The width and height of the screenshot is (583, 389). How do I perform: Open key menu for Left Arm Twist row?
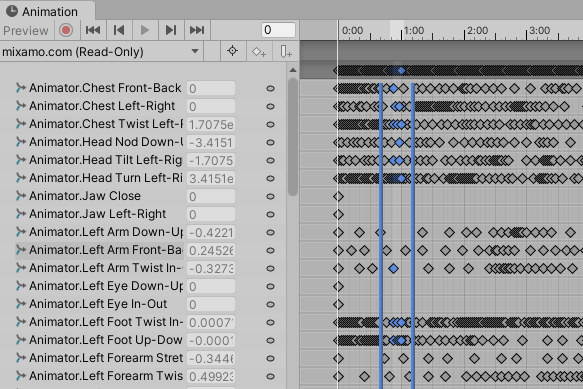pyautogui.click(x=270, y=268)
